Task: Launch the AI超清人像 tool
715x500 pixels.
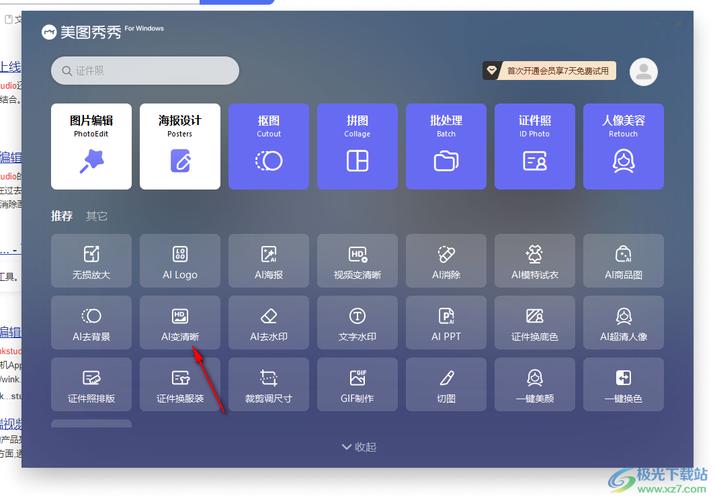Action: pyautogui.click(x=623, y=323)
